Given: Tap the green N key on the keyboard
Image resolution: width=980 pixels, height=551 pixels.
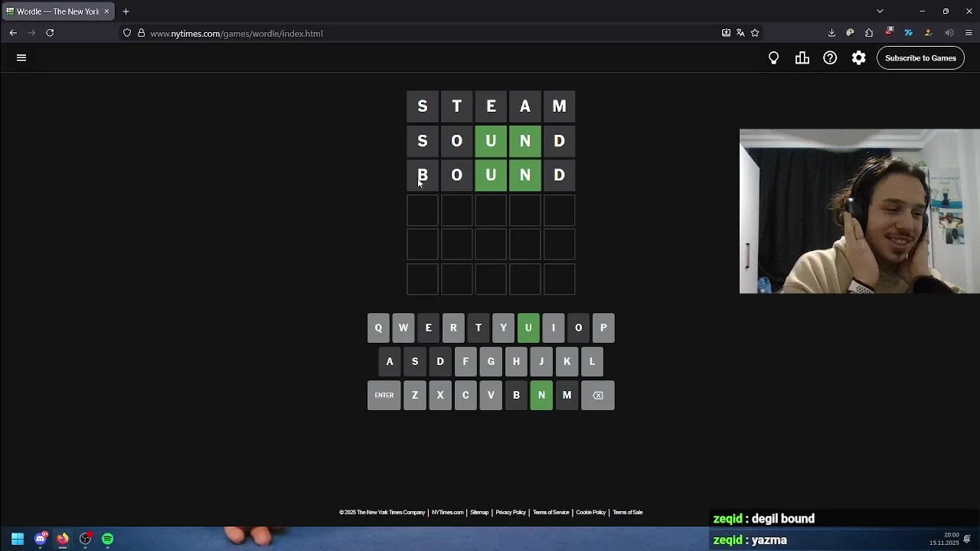Looking at the screenshot, I should (x=541, y=396).
